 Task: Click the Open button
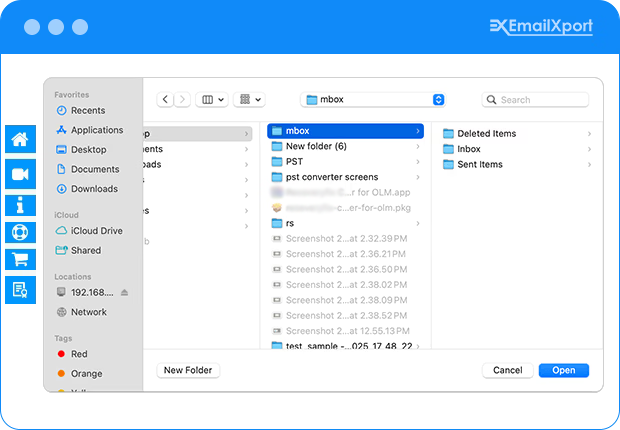click(564, 370)
